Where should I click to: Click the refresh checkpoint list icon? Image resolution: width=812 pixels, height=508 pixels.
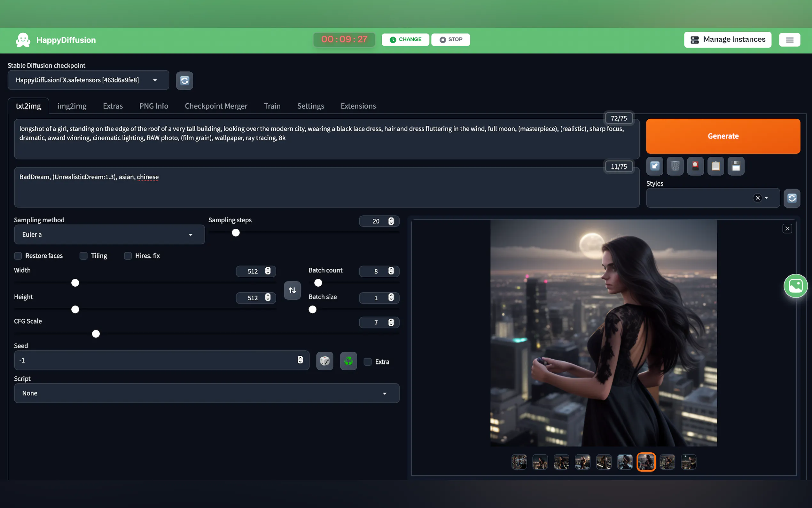[x=184, y=81]
